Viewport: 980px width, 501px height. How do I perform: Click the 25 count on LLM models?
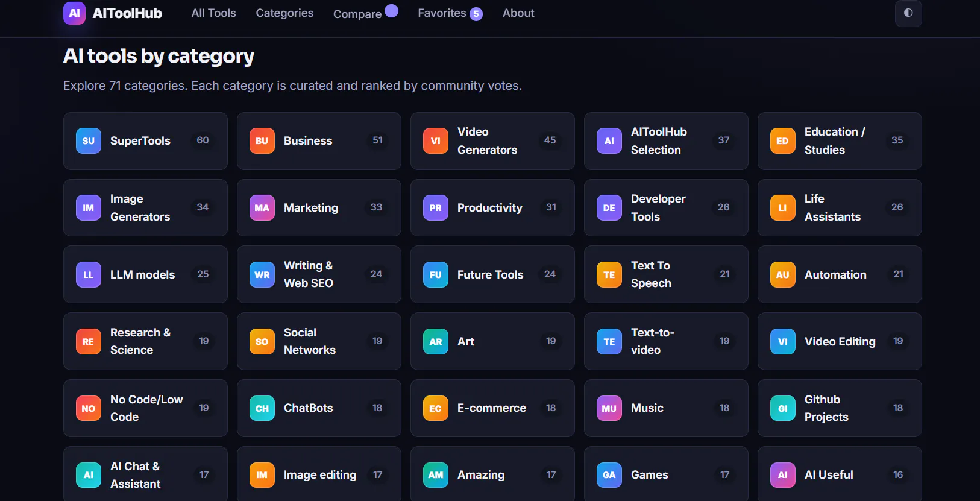pos(203,274)
